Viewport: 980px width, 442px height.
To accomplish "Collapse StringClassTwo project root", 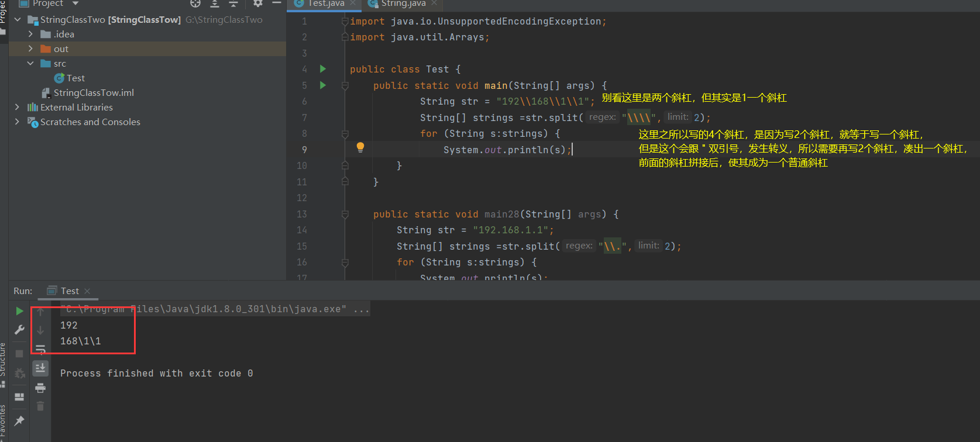I will pos(18,19).
